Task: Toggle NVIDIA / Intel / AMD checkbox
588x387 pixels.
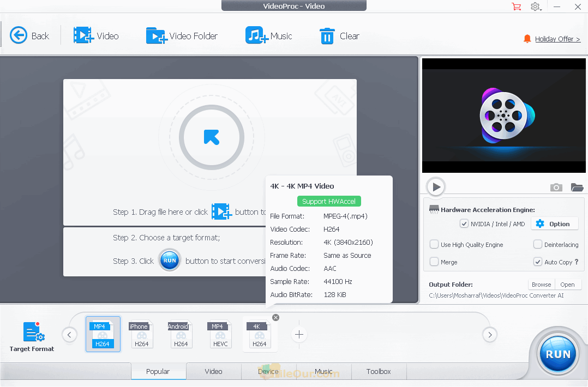Action: [464, 223]
